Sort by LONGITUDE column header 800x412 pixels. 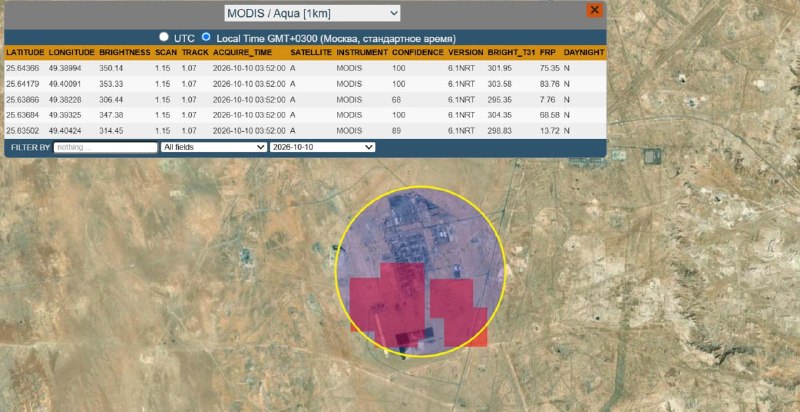pyautogui.click(x=72, y=53)
